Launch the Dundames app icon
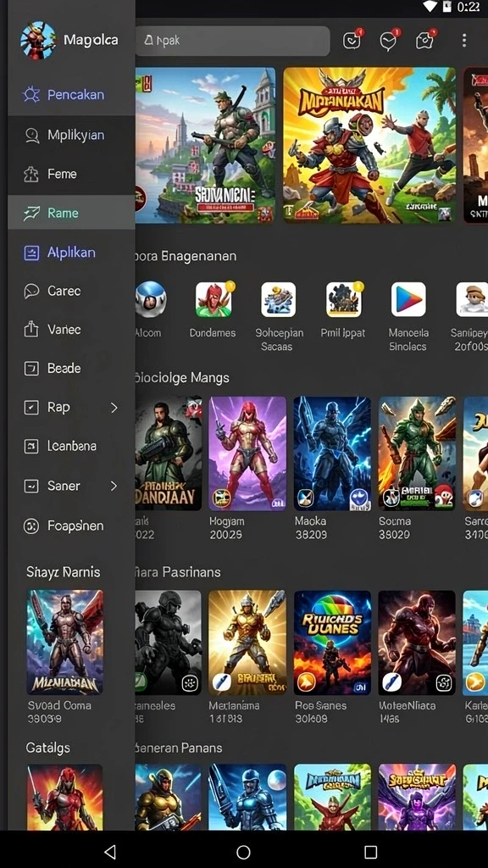 click(213, 299)
